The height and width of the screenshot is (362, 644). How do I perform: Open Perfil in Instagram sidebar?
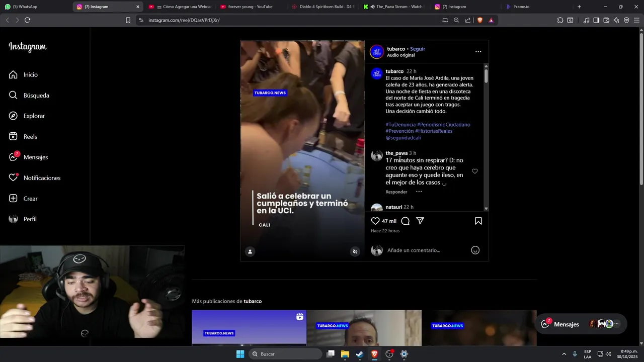[x=23, y=219]
